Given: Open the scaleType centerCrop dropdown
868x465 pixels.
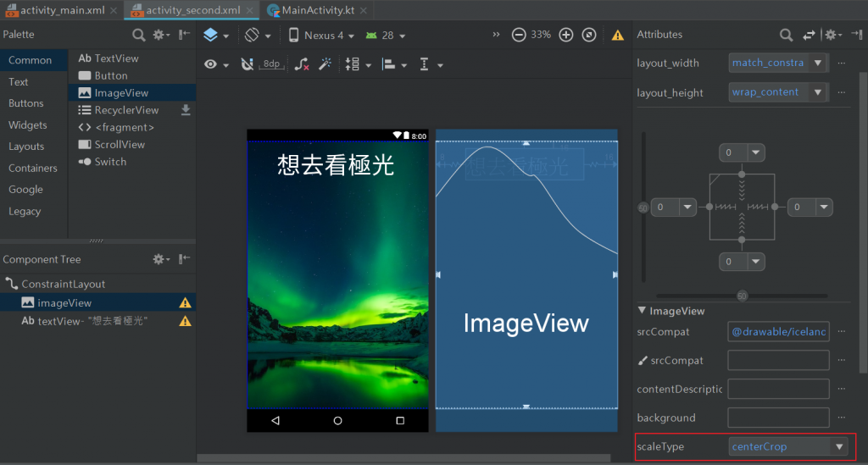Looking at the screenshot, I should point(839,446).
